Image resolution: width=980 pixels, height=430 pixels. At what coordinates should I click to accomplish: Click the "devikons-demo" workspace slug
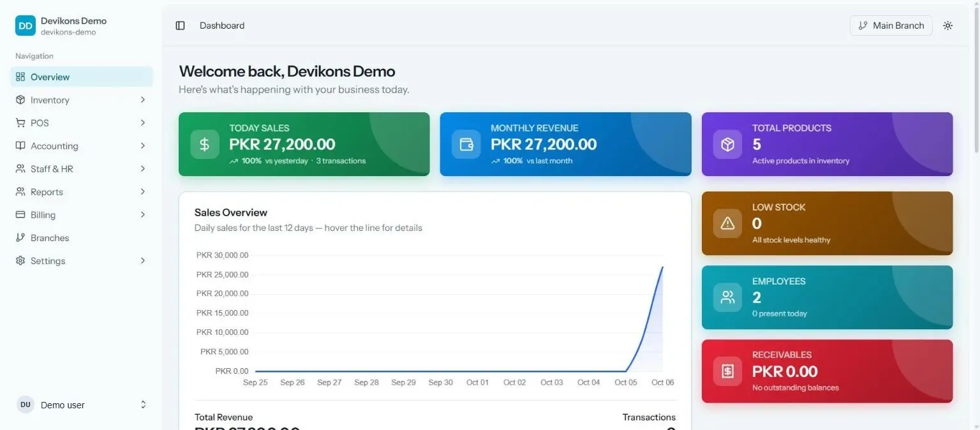pyautogui.click(x=68, y=33)
